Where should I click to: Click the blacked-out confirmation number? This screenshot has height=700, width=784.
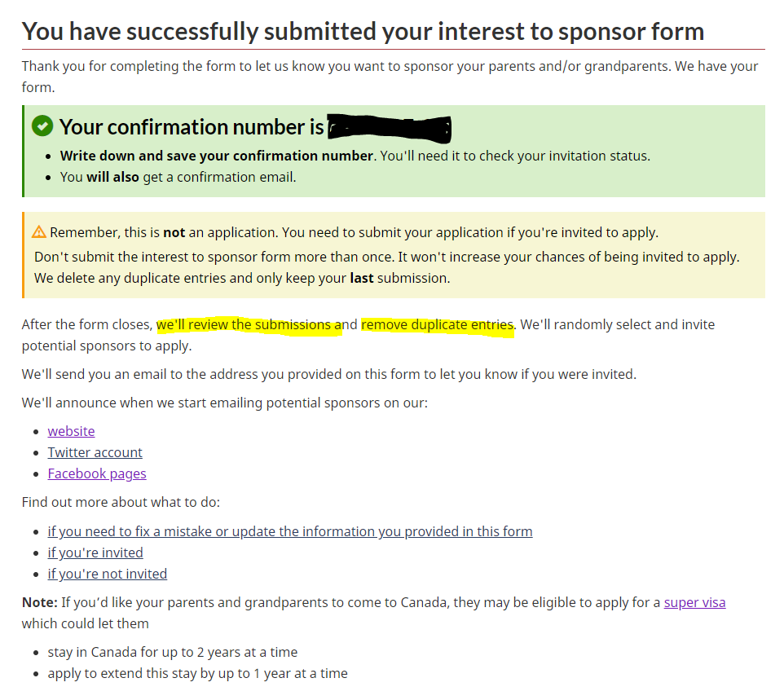(x=390, y=127)
